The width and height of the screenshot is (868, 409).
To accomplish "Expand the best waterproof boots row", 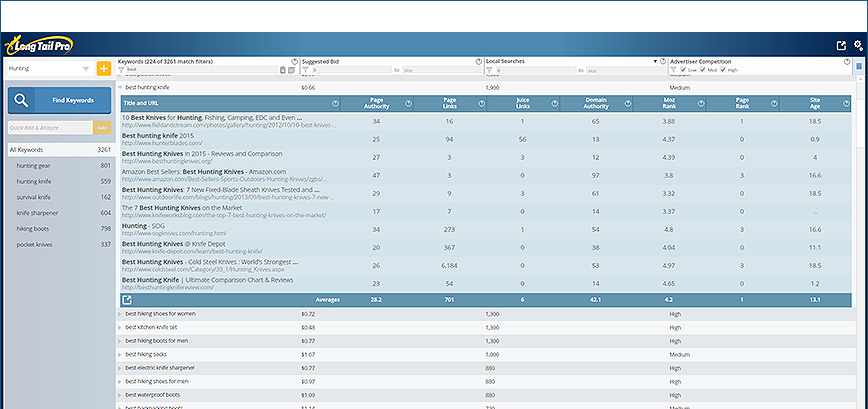I will pyautogui.click(x=120, y=395).
